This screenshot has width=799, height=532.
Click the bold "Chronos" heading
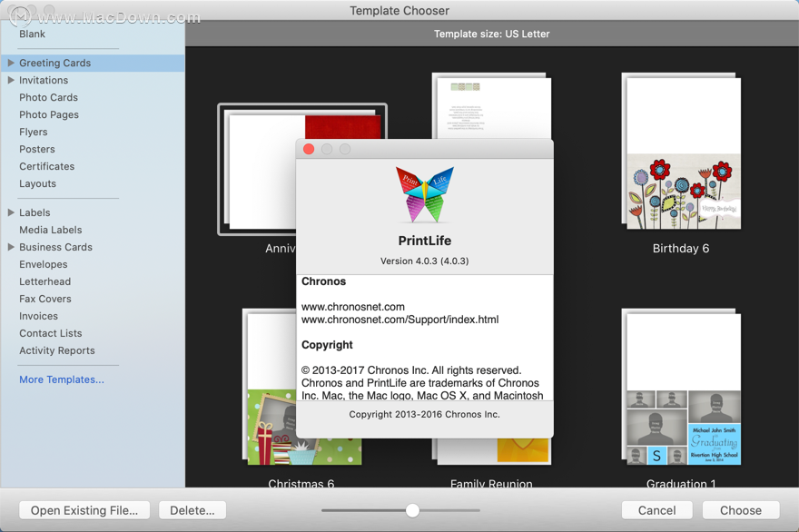323,281
